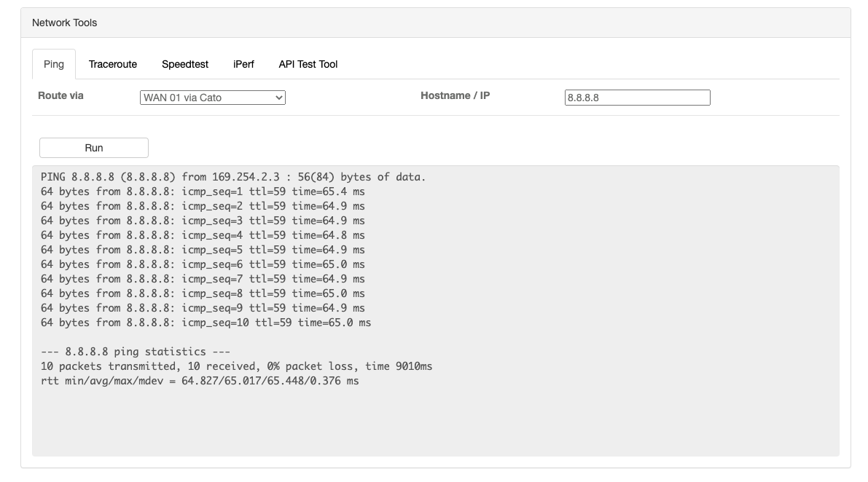Click the icmp_seq=10 result line
Screen dimensions: 868x482
pos(206,323)
